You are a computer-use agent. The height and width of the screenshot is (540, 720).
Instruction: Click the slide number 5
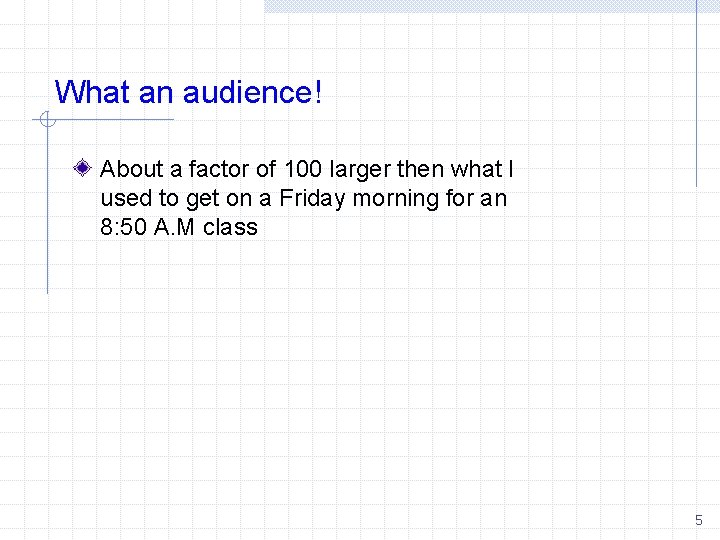click(698, 520)
